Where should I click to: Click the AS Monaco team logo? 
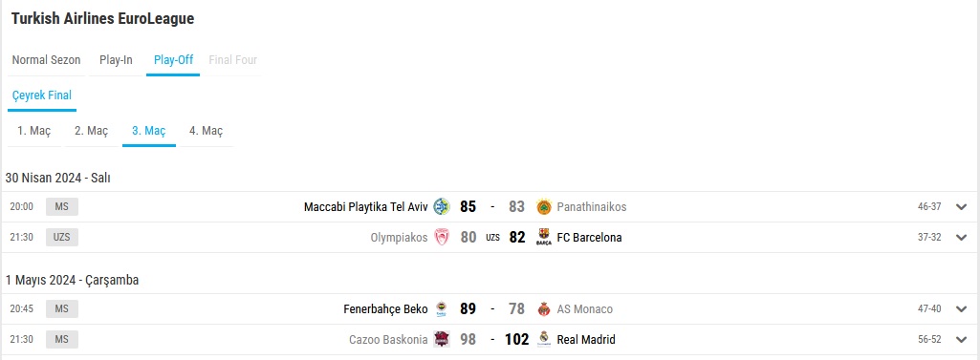click(544, 308)
